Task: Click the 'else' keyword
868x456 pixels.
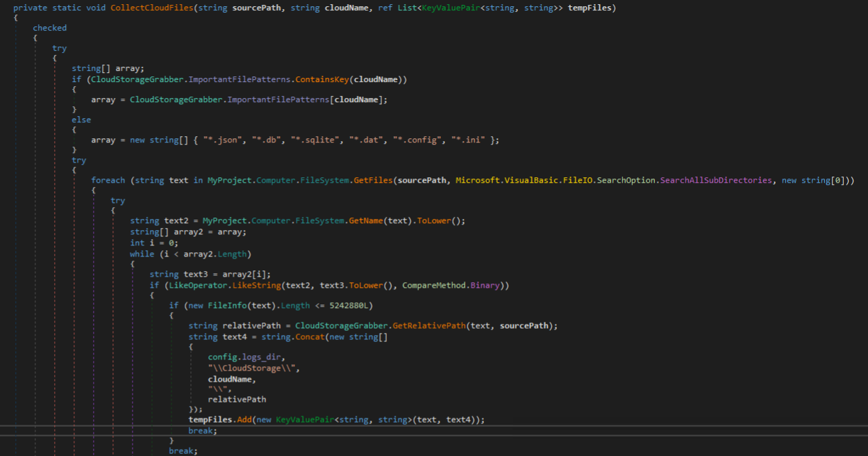Action: pos(81,120)
